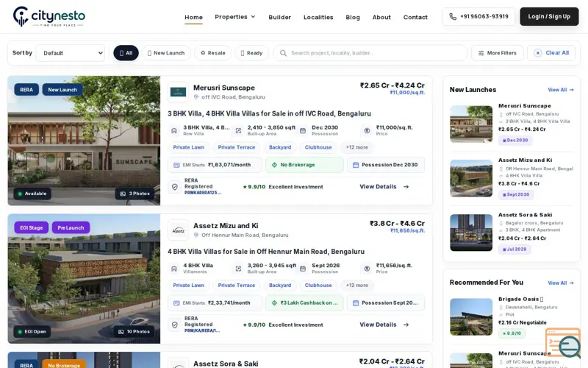
Task: Click the Login / Sign Up button
Action: click(x=549, y=16)
